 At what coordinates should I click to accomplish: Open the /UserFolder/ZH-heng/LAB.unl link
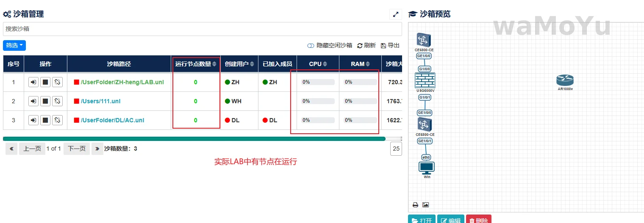coord(122,82)
